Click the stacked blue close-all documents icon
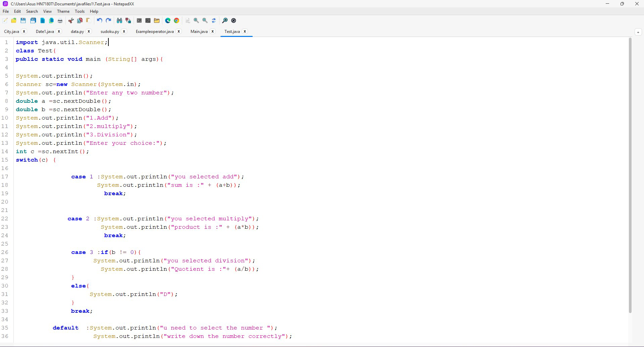The image size is (644, 347). pyautogui.click(x=51, y=20)
